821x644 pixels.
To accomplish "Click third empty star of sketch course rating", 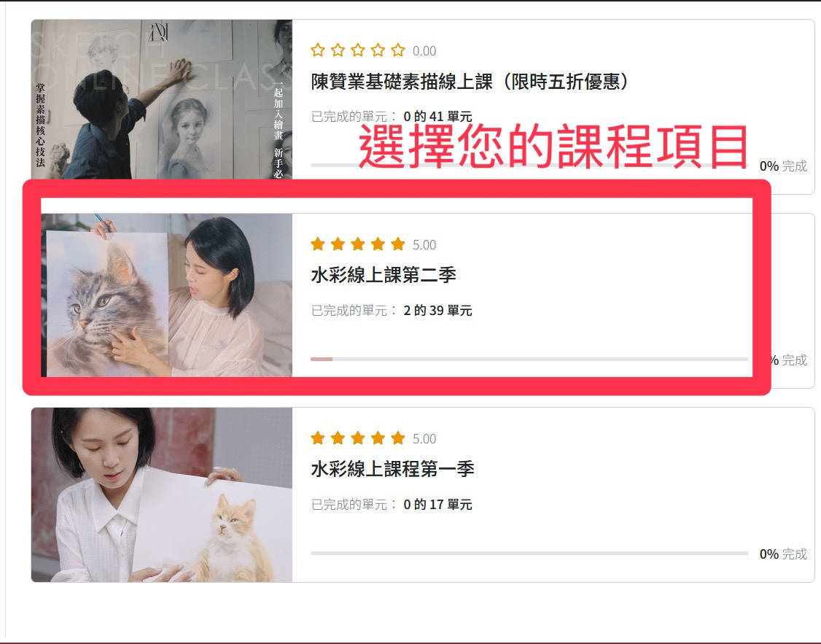I will 358,50.
